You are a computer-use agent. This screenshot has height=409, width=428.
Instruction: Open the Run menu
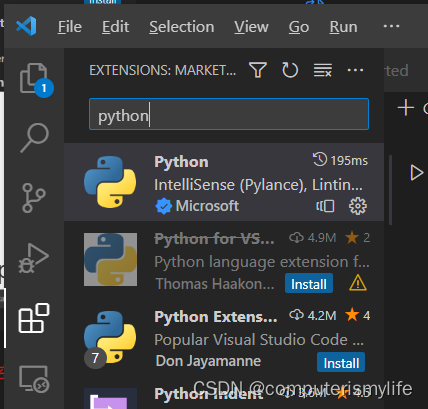click(343, 27)
